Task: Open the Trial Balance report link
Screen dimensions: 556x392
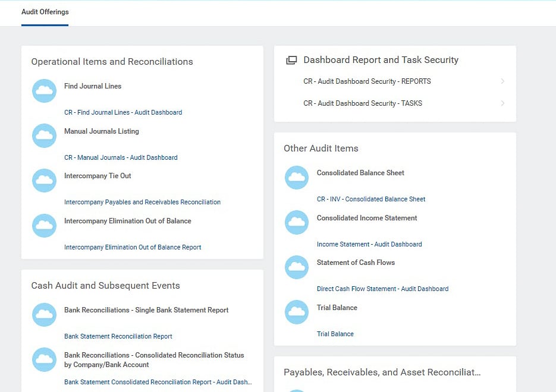Action: click(x=335, y=334)
